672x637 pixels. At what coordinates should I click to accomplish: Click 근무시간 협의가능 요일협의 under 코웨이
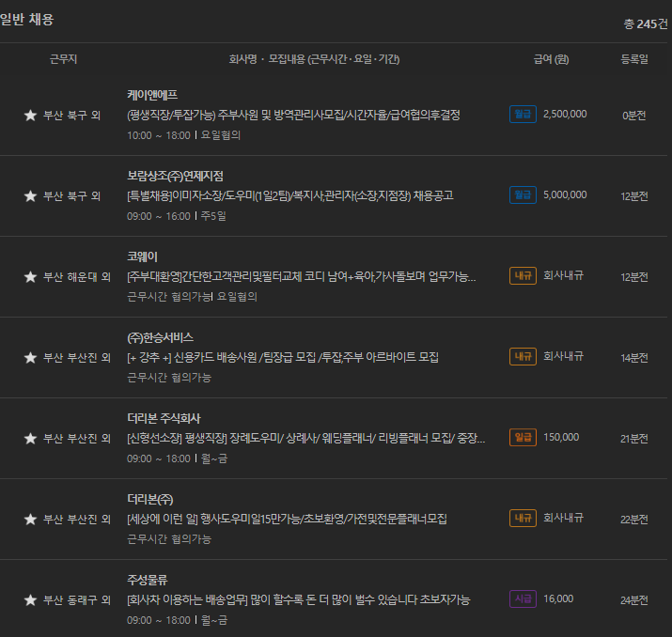(x=192, y=297)
